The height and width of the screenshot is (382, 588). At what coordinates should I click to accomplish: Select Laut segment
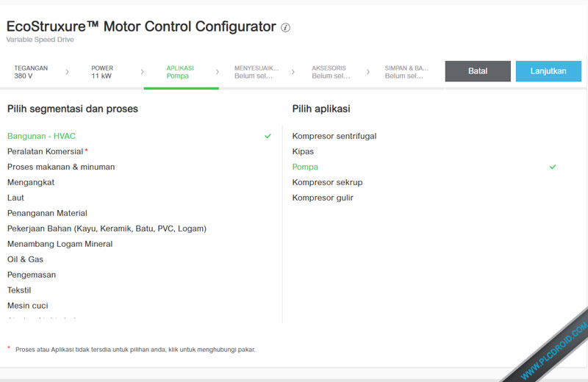click(15, 198)
